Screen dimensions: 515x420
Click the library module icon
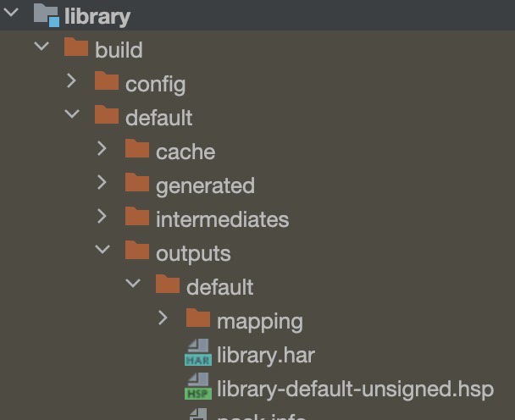point(47,14)
